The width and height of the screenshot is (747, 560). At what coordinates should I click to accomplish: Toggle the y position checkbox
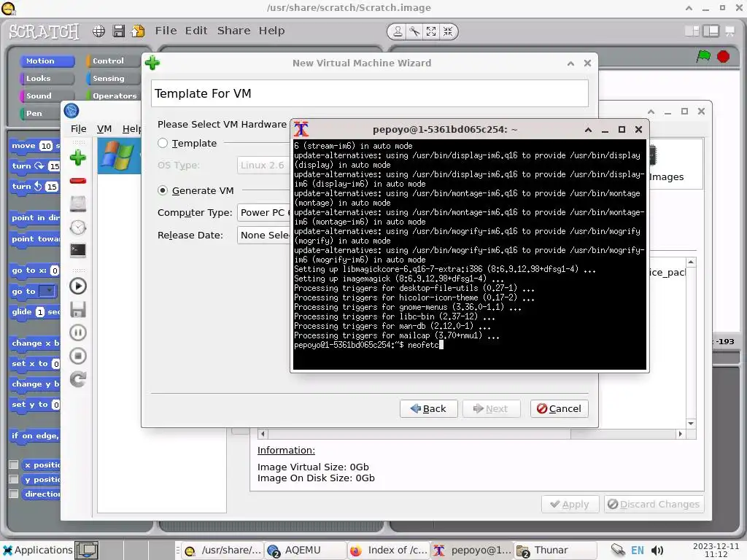[x=14, y=480]
